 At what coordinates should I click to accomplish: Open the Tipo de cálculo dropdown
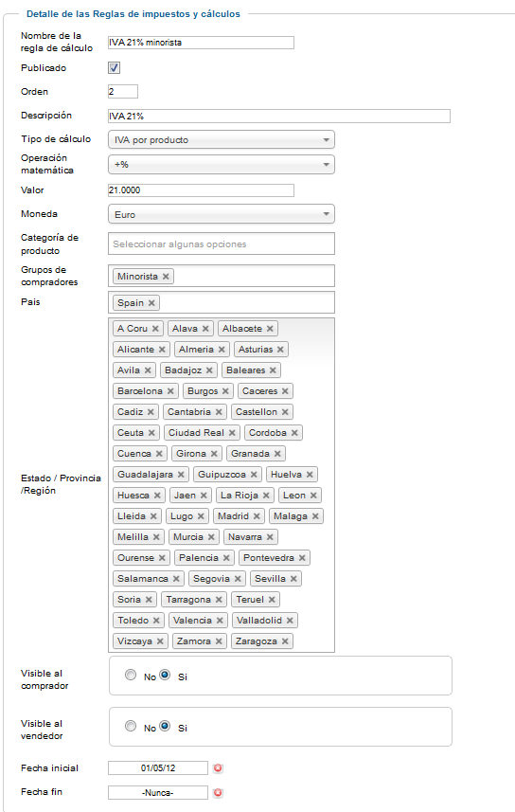tap(222, 140)
